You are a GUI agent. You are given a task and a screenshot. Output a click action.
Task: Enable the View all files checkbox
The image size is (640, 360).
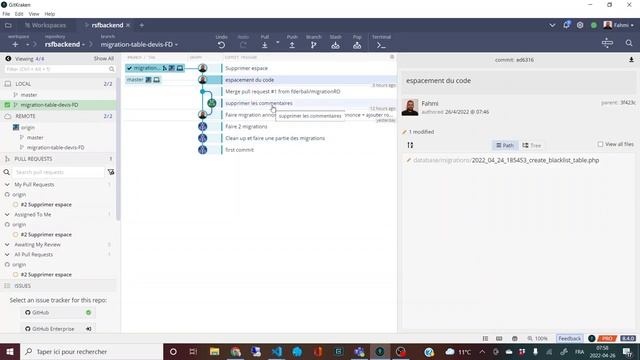pyautogui.click(x=600, y=144)
